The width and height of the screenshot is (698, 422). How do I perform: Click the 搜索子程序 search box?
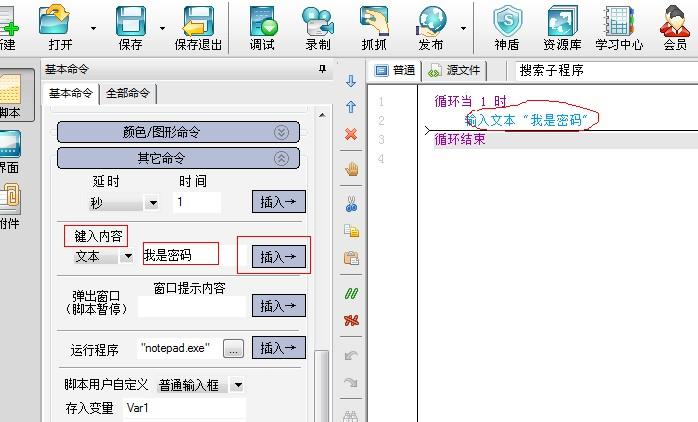606,70
